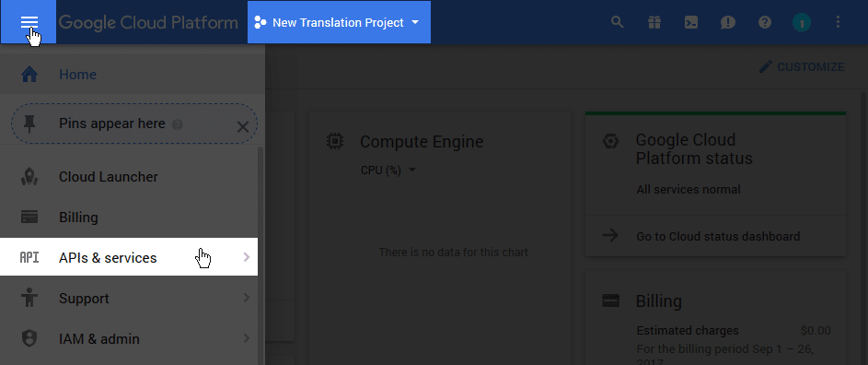
Task: Click the Compute Engine card title
Action: [x=422, y=141]
